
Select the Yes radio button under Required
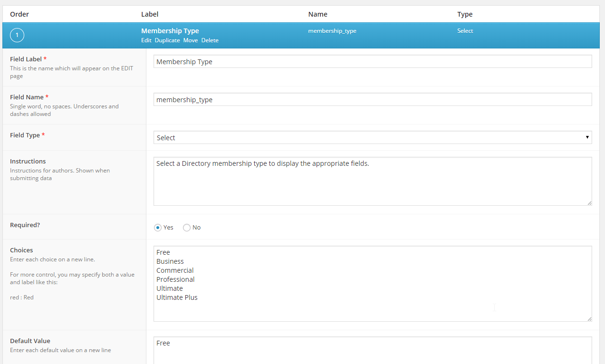pyautogui.click(x=157, y=227)
